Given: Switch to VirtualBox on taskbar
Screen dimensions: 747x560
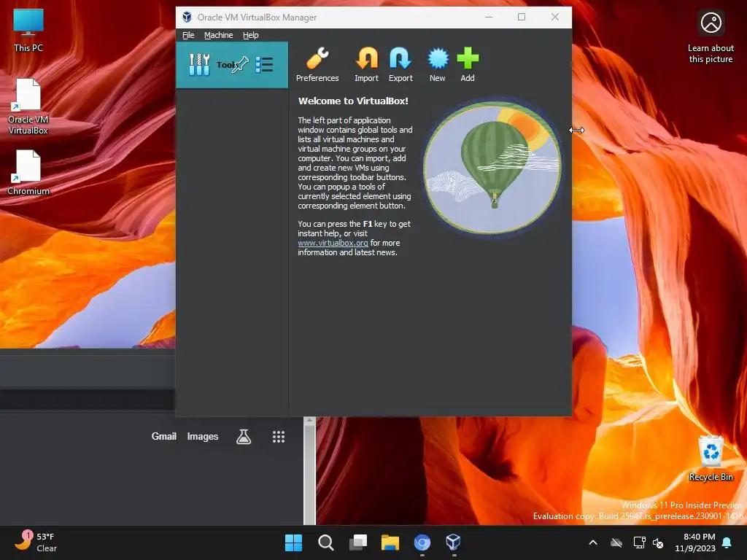Looking at the screenshot, I should click(x=454, y=542).
